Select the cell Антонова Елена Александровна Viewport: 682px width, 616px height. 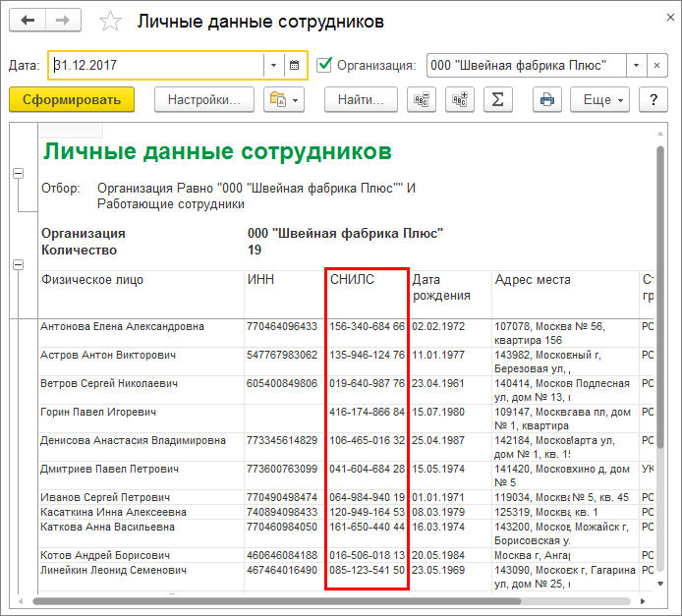[x=141, y=333]
